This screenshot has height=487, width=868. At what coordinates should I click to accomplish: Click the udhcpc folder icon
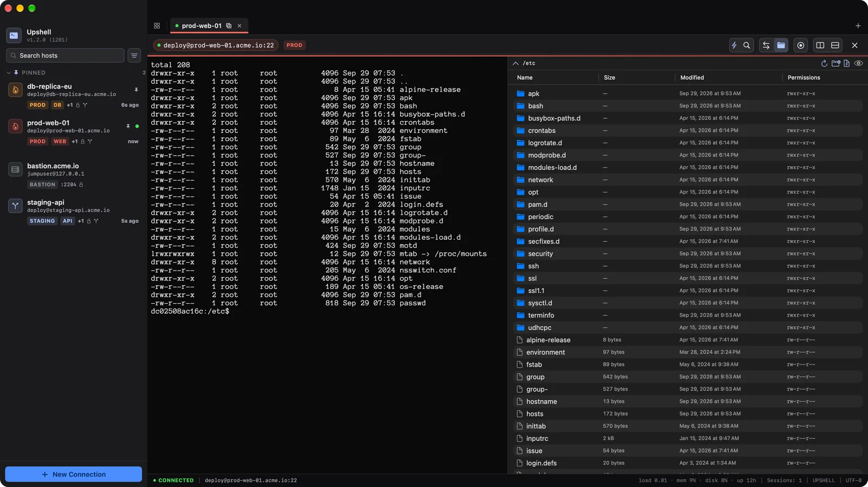(x=521, y=328)
